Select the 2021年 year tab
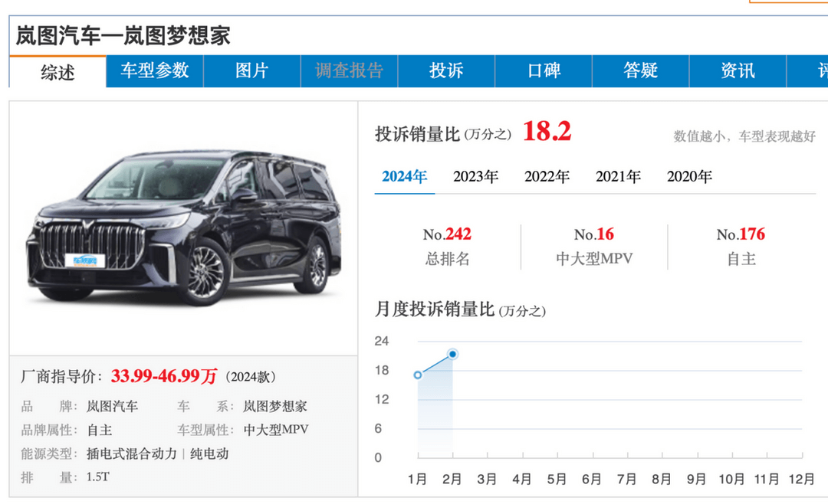The width and height of the screenshot is (828, 504). [619, 176]
